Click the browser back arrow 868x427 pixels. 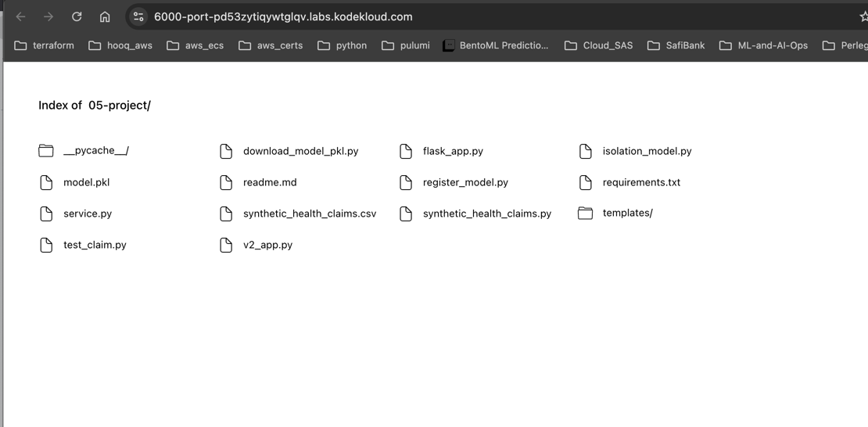click(x=20, y=16)
